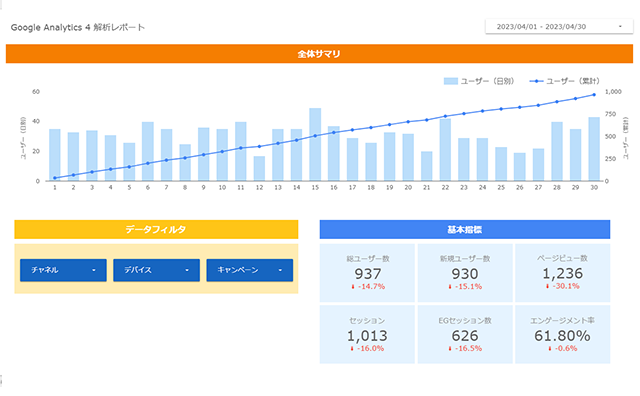Click the -16.5% change indicator
The image size is (640, 396).
tap(465, 349)
